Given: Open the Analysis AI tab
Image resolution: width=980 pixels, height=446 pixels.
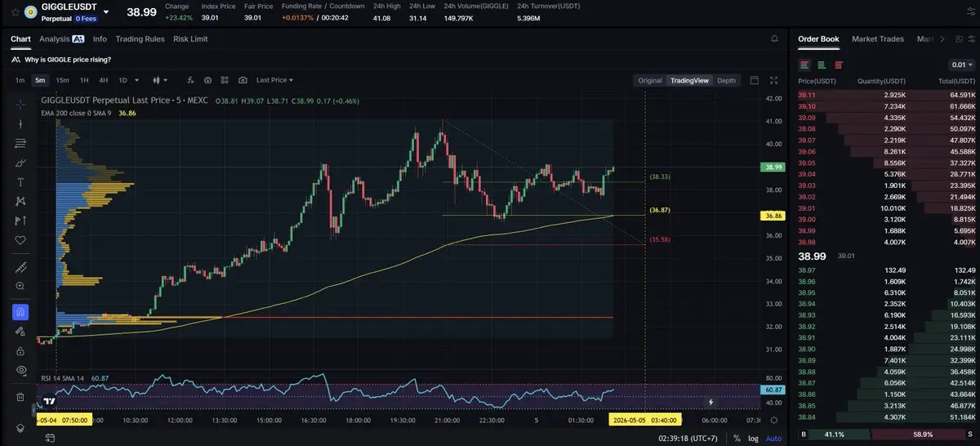Looking at the screenshot, I should [61, 38].
